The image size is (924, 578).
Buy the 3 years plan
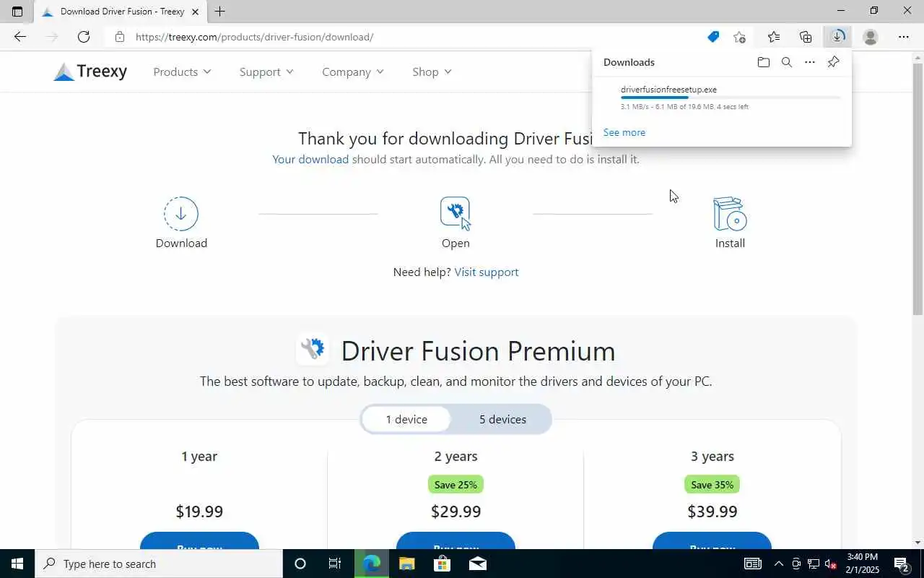coord(712,540)
